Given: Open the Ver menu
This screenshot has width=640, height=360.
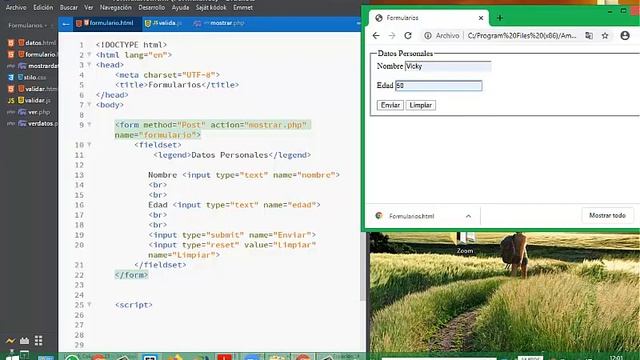Looking at the screenshot, I should tap(89, 7).
